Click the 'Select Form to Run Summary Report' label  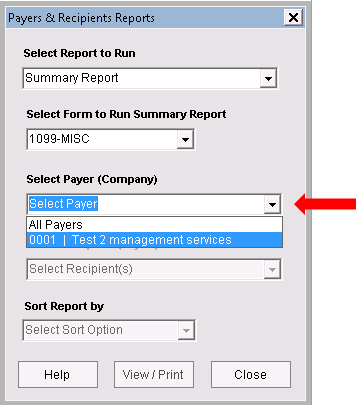click(x=126, y=114)
